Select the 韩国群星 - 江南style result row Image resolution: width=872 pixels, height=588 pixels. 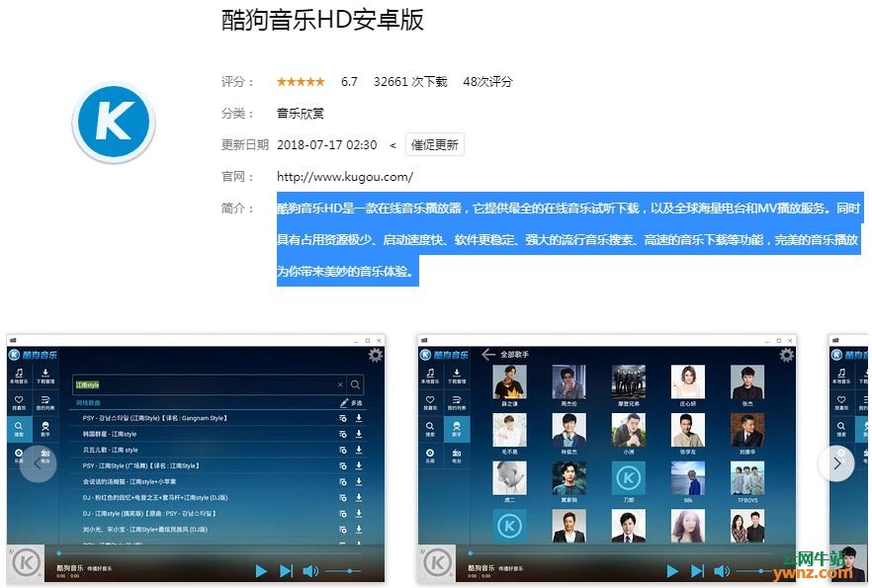point(218,434)
